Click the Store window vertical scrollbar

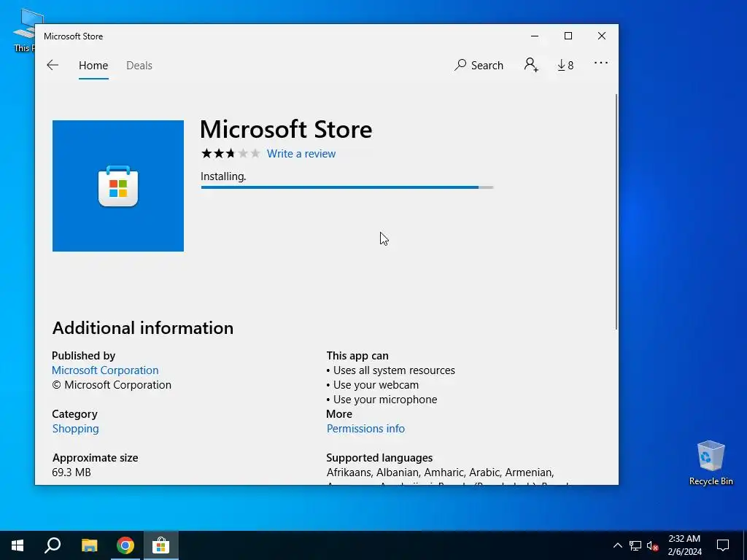(x=616, y=212)
